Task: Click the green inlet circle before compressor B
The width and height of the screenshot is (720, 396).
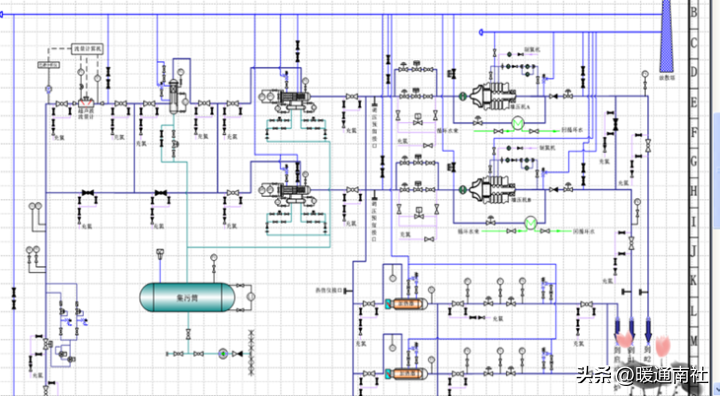Action: click(x=462, y=189)
